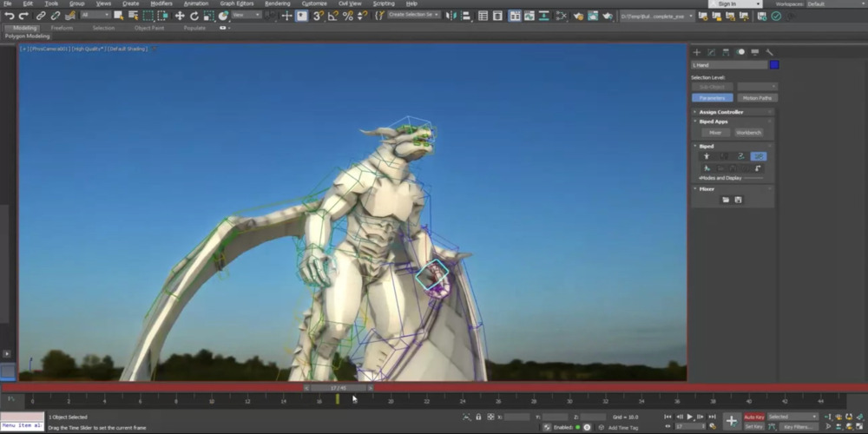868x434 pixels.
Task: Open the Workbench button
Action: coord(748,133)
